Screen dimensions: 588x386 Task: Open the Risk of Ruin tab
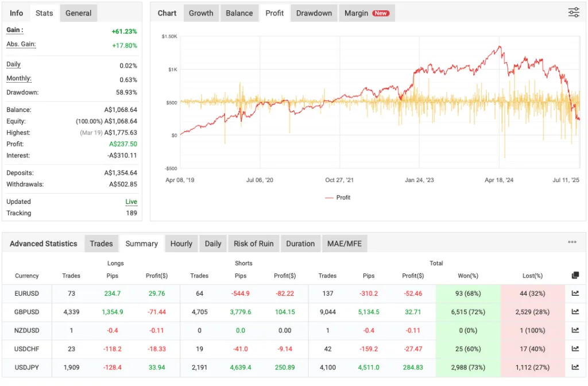[253, 244]
